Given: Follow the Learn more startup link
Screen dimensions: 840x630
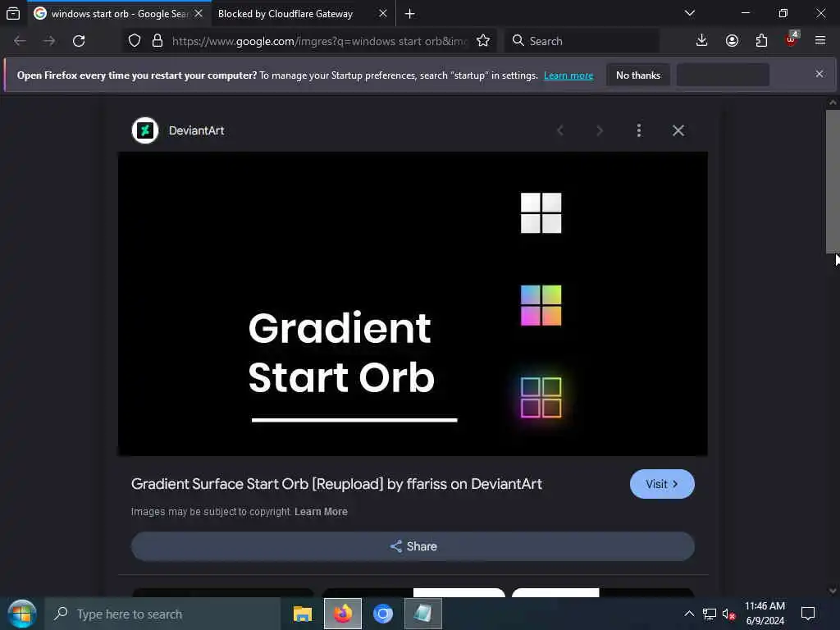Looking at the screenshot, I should tap(568, 75).
